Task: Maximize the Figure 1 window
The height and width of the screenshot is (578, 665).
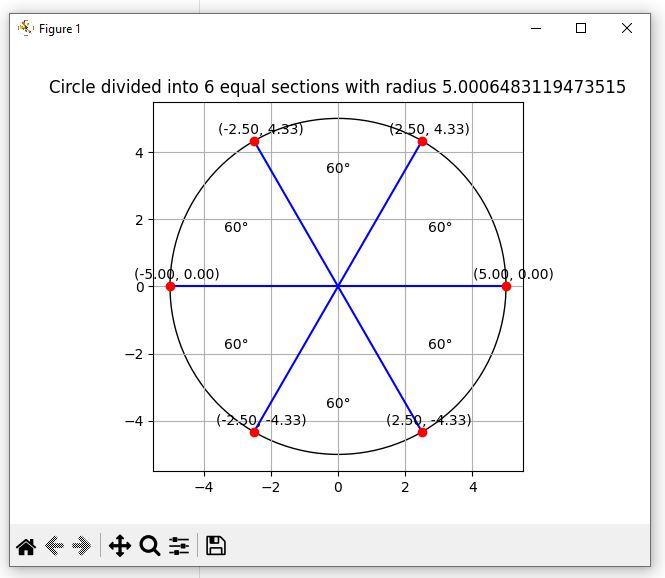Action: [x=581, y=28]
